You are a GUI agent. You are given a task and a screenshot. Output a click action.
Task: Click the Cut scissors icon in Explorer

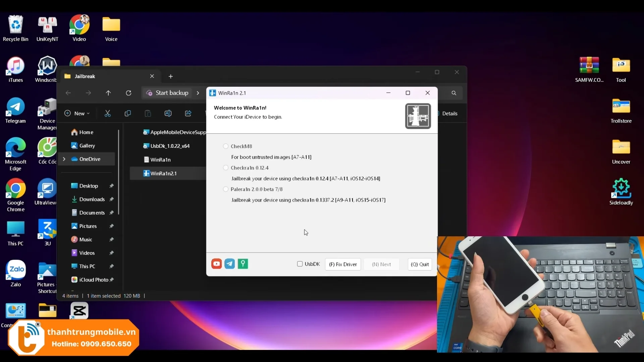107,113
